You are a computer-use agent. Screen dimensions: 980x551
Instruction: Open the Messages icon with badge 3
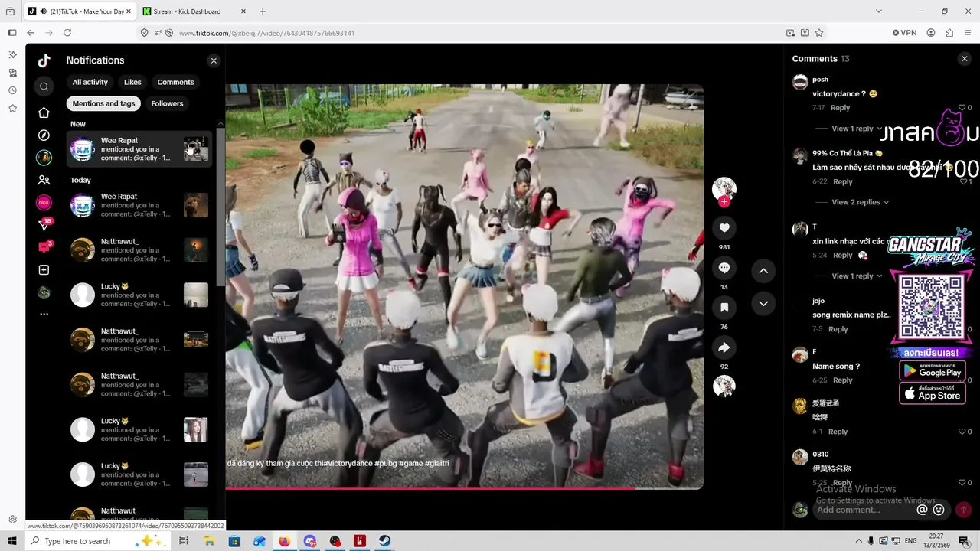point(44,247)
